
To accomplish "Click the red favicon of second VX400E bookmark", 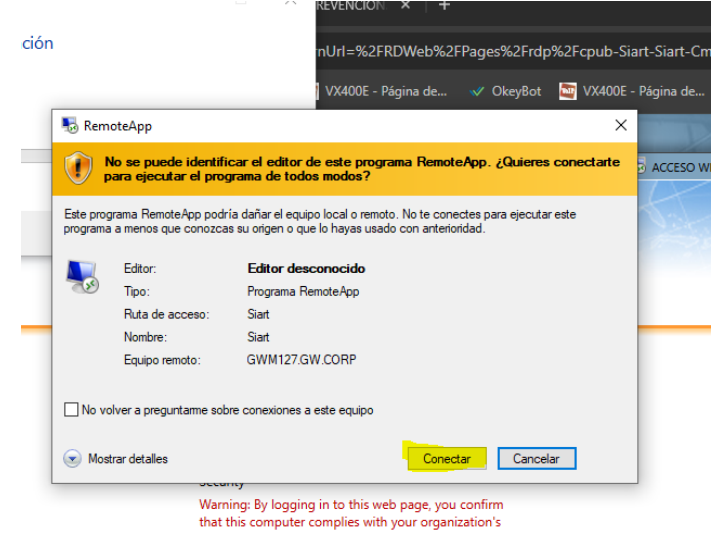I will click(x=568, y=91).
